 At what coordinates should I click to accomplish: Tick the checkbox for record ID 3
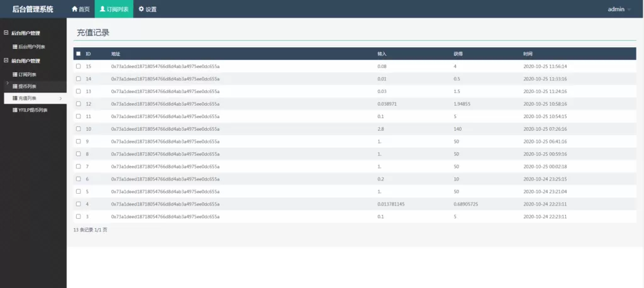(78, 216)
